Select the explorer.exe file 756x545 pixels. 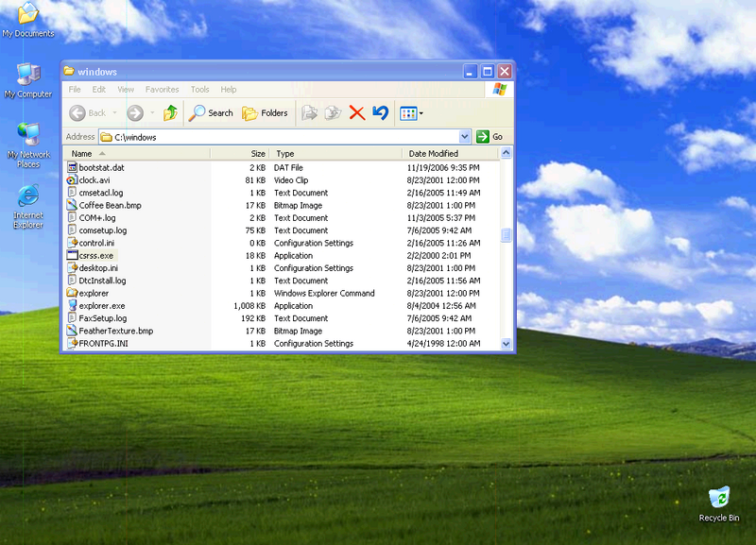(x=101, y=306)
